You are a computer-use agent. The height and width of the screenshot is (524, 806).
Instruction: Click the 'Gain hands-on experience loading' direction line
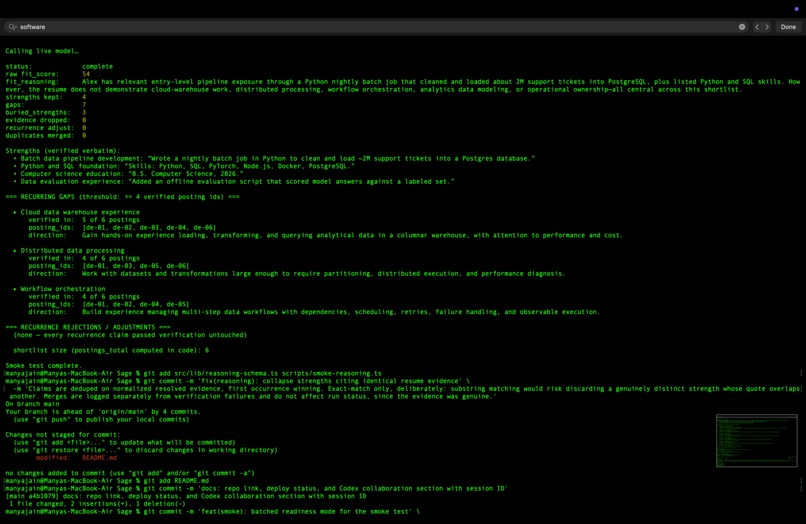352,235
